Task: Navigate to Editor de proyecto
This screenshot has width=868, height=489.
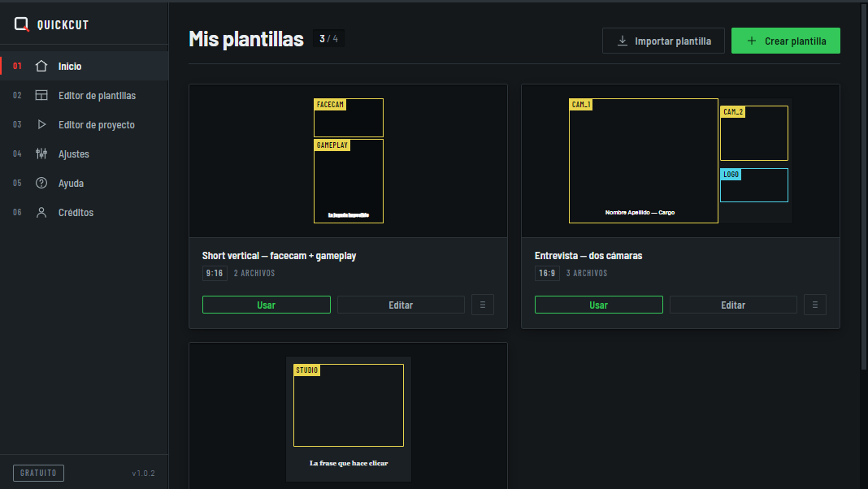Action: [x=85, y=124]
